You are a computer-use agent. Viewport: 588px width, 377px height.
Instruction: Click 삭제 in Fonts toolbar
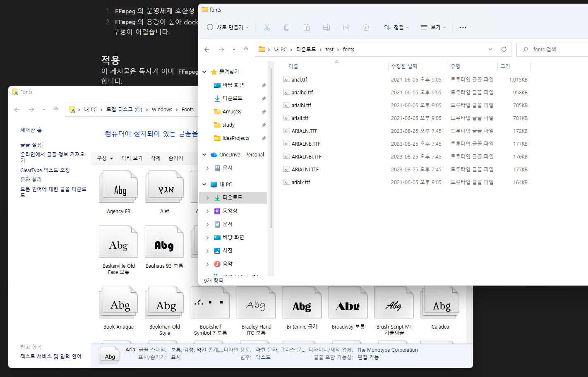(156, 158)
